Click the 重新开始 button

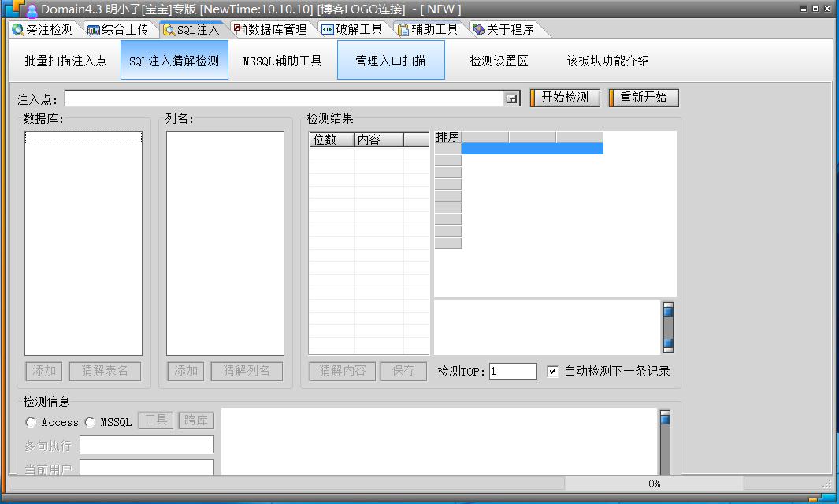(x=644, y=98)
